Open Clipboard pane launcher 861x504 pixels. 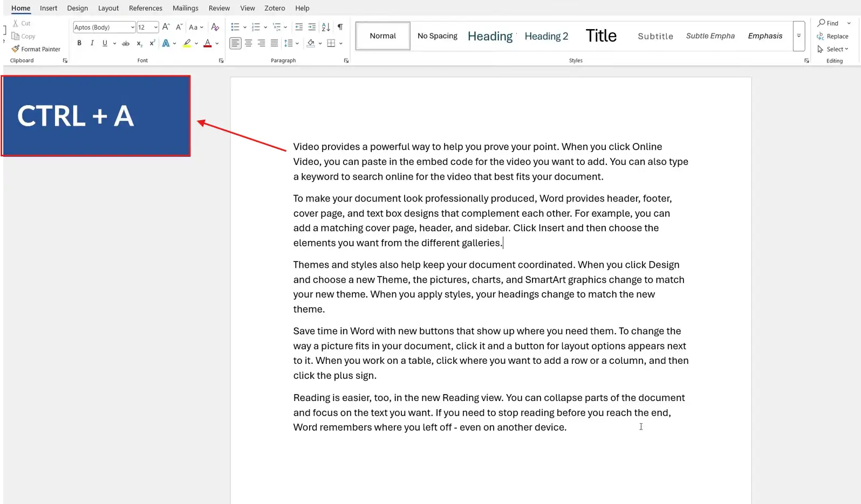(x=65, y=61)
